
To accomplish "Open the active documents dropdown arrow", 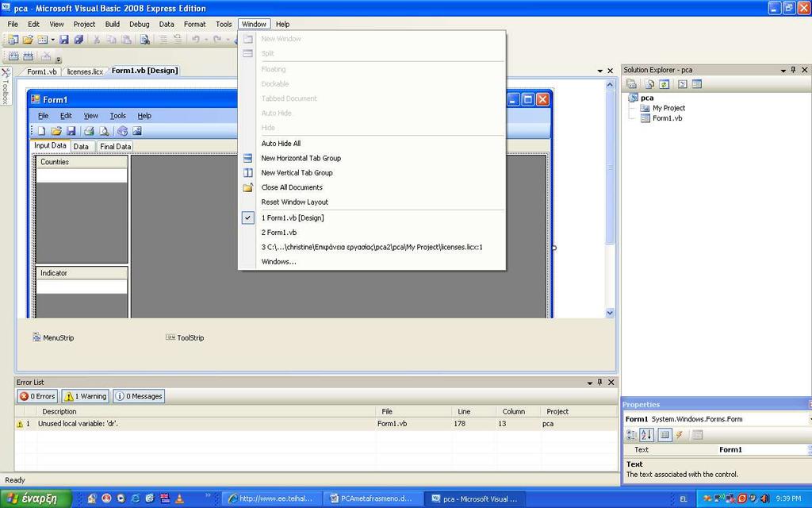I will 600,71.
